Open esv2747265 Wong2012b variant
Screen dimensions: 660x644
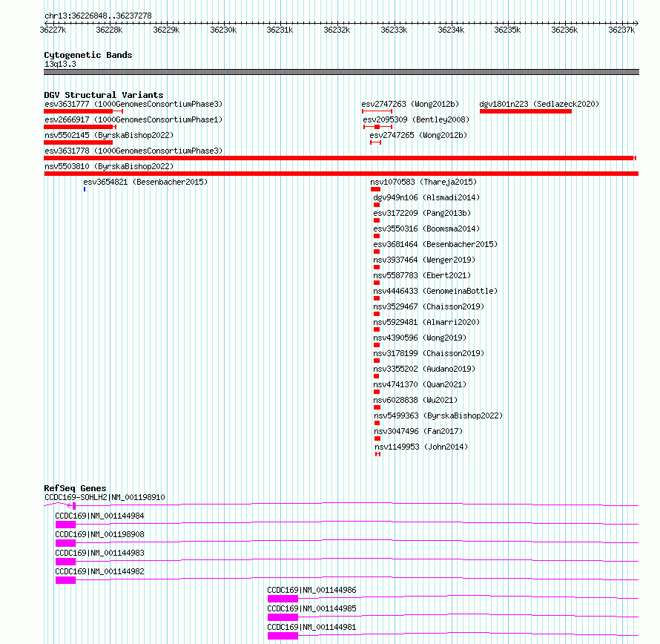[418, 135]
